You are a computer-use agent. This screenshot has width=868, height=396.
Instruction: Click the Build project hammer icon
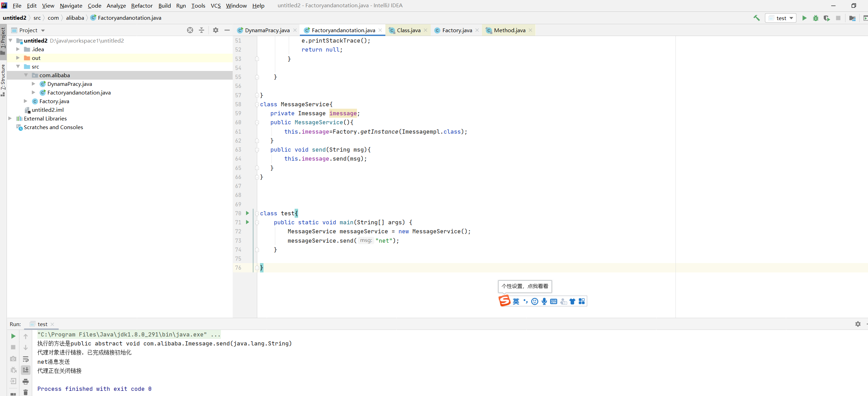tap(757, 18)
